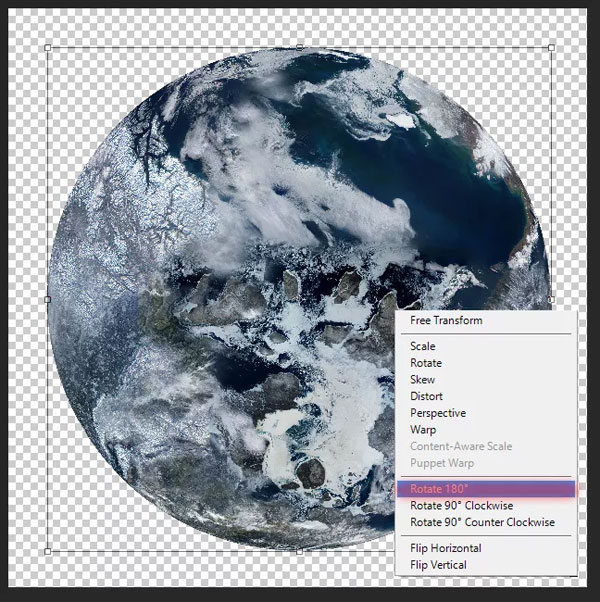600x602 pixels.
Task: Click the grayed Content-Aware Scale entry
Action: [486, 446]
